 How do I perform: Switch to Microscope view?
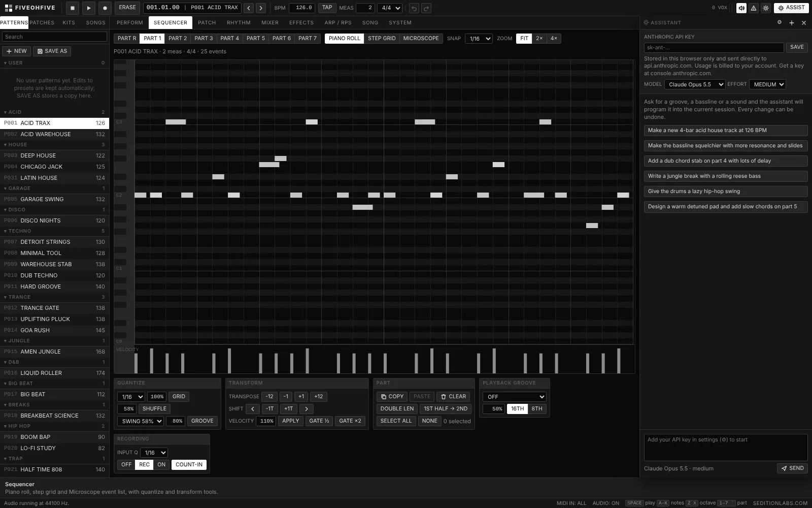421,38
